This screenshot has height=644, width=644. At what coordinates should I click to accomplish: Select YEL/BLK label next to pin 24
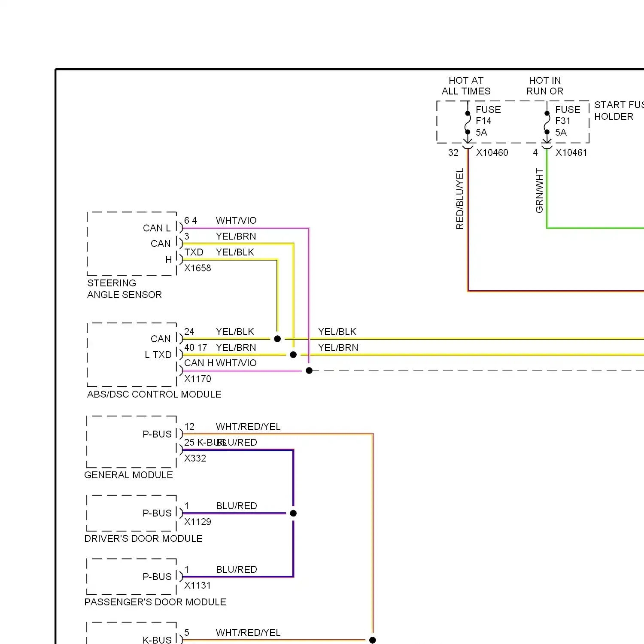(235, 332)
